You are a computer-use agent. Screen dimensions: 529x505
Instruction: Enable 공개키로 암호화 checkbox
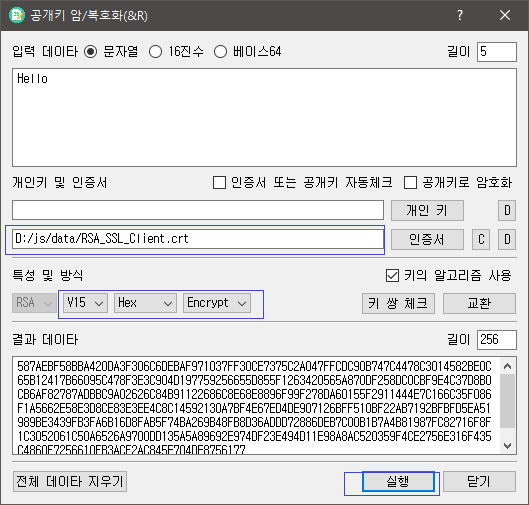[x=410, y=183]
